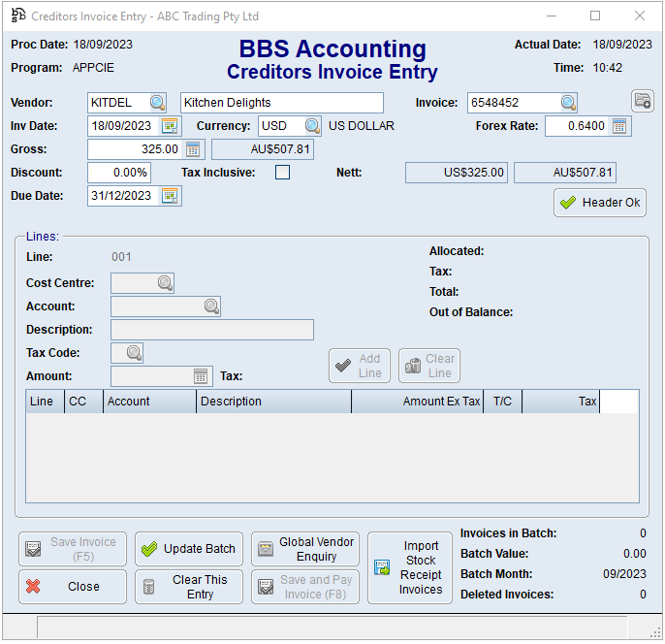Open the Invoice number search icon
This screenshot has height=644, width=665.
coord(568,103)
